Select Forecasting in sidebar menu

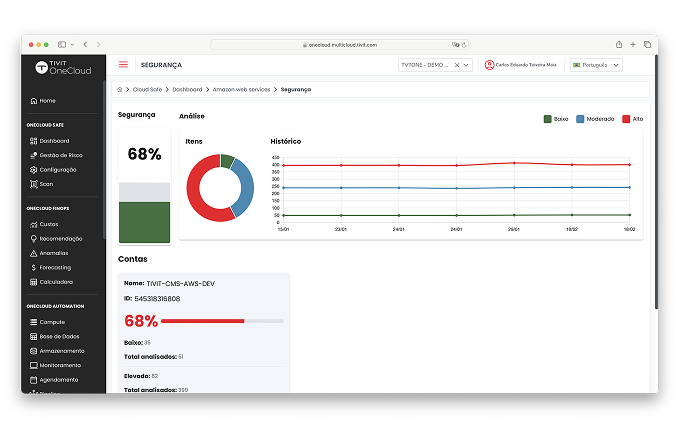tap(55, 267)
